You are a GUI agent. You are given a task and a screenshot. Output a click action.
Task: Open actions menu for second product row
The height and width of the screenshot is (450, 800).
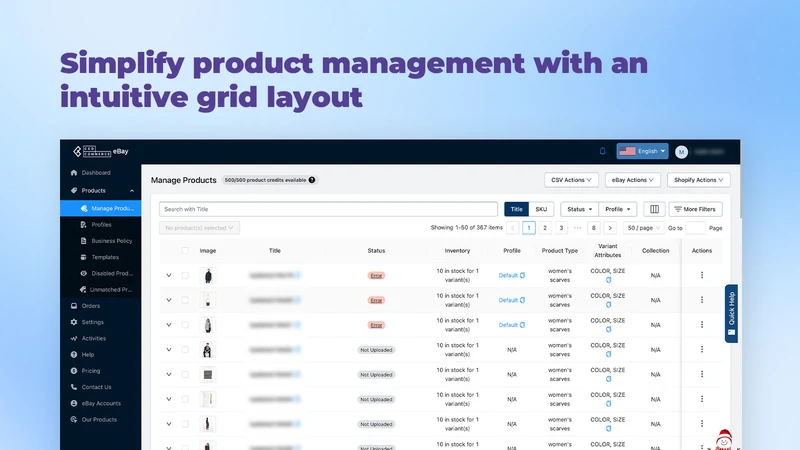[x=702, y=300]
